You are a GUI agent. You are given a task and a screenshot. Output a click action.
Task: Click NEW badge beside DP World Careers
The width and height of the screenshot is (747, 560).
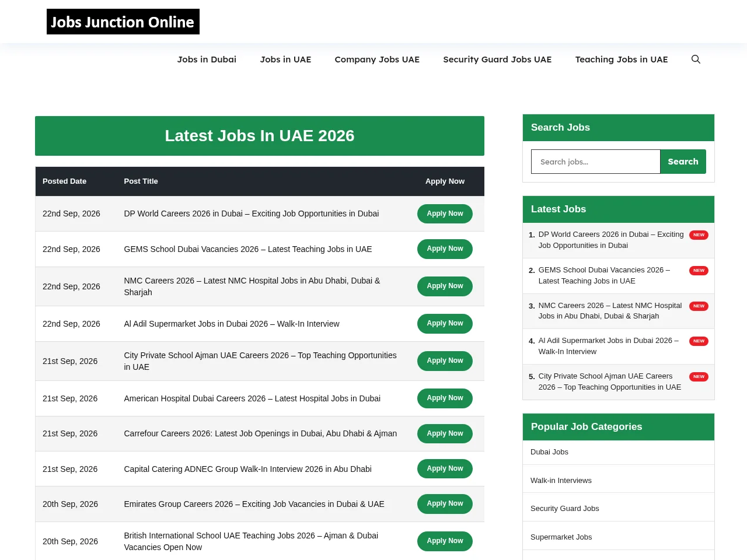point(699,235)
